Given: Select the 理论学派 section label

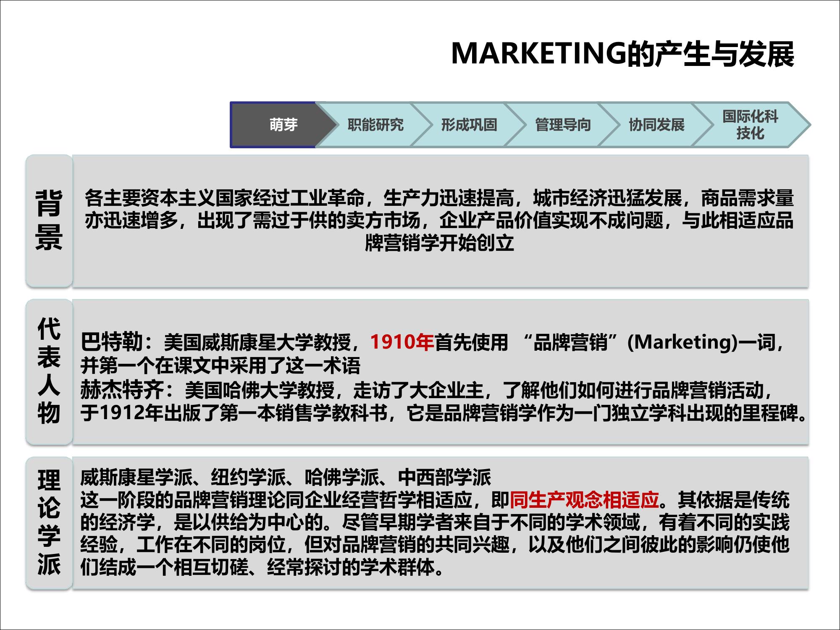Looking at the screenshot, I should 49,522.
